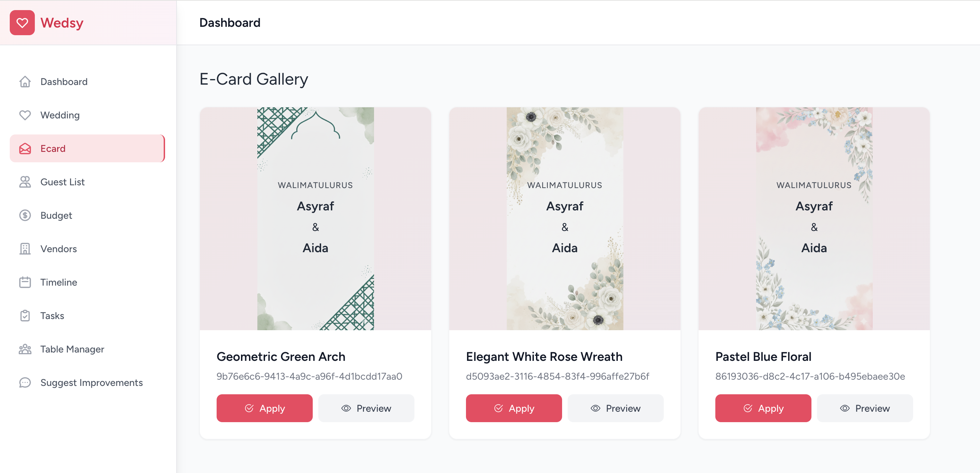
Task: Click the Wedsy heart logo icon
Action: coord(22,23)
